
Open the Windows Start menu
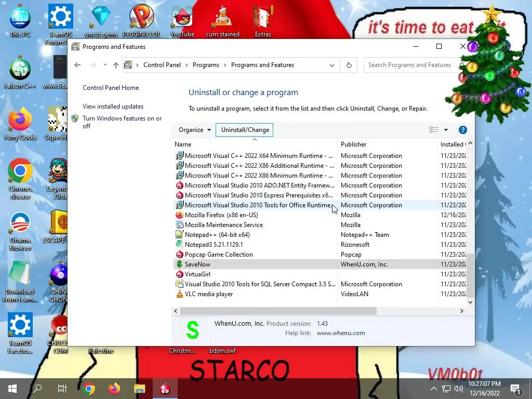point(12,389)
